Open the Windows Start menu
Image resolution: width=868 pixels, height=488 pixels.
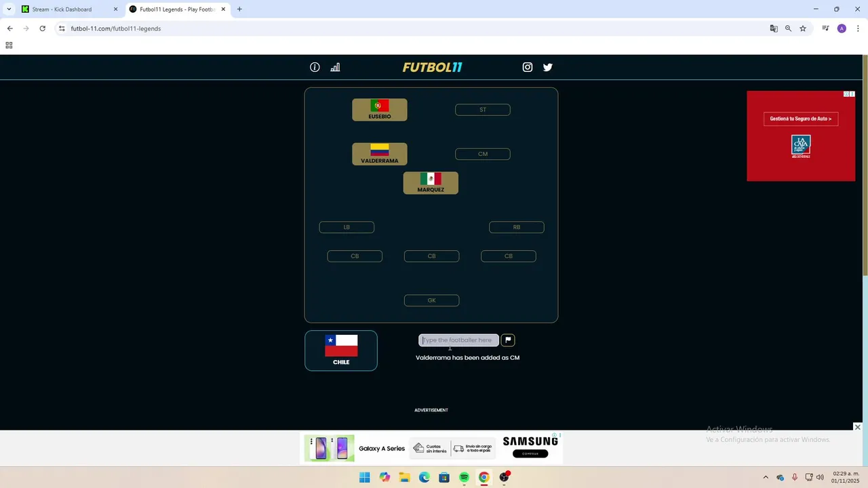point(365,477)
